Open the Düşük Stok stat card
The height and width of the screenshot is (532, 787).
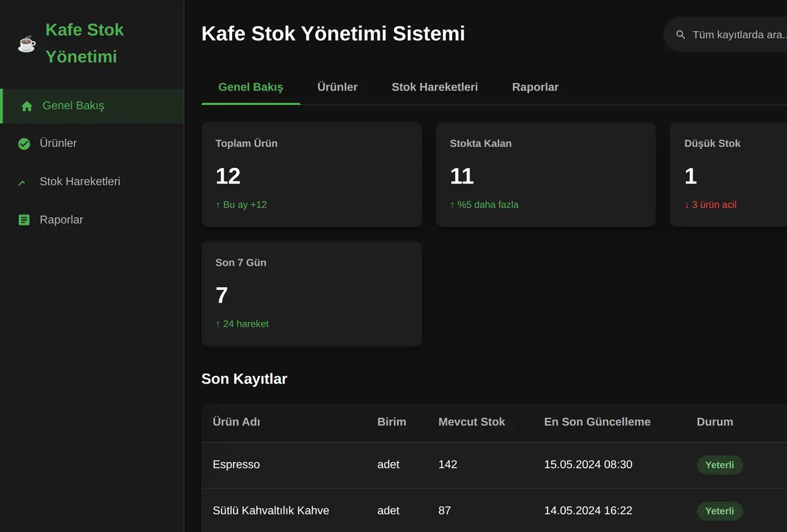[729, 174]
